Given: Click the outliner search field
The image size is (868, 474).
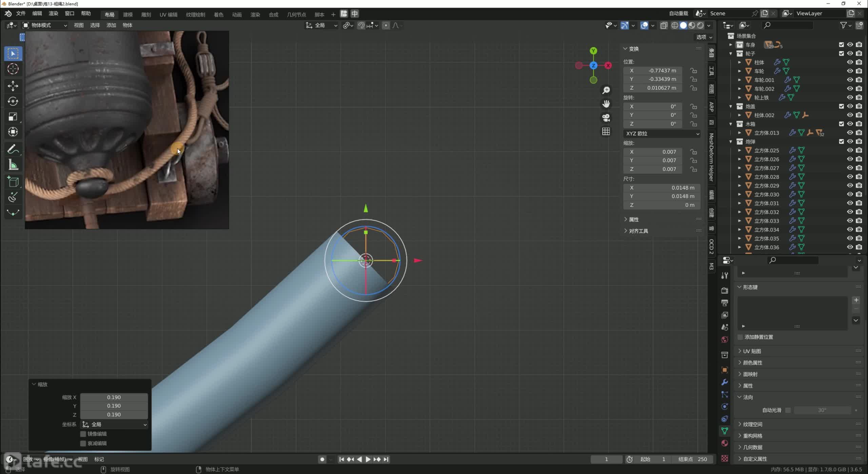Looking at the screenshot, I should 787,25.
